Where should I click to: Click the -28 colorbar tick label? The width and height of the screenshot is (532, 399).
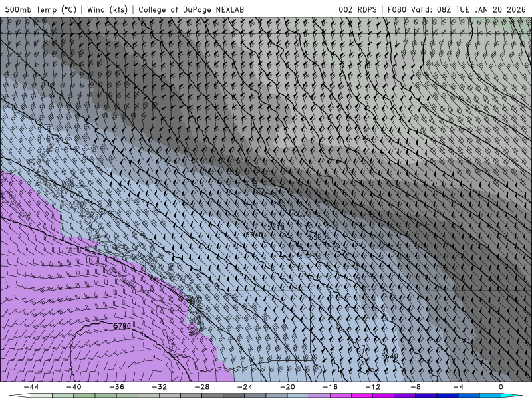(202, 387)
